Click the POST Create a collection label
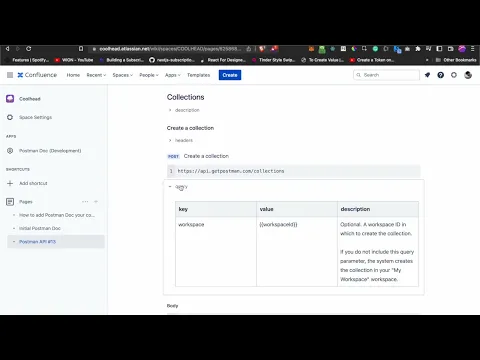 (x=198, y=156)
